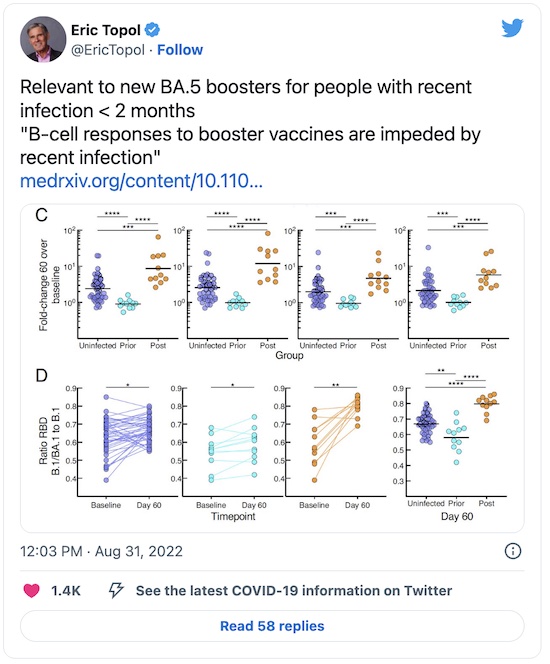
Task: Open the medrxiv.org content link
Action: (x=141, y=181)
